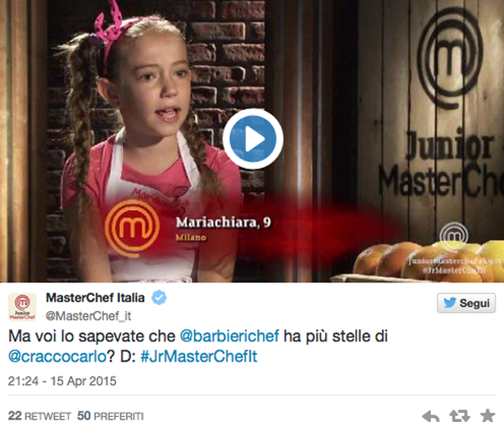Favorite the tweet with star icon
This screenshot has height=422, width=504.
[487, 416]
